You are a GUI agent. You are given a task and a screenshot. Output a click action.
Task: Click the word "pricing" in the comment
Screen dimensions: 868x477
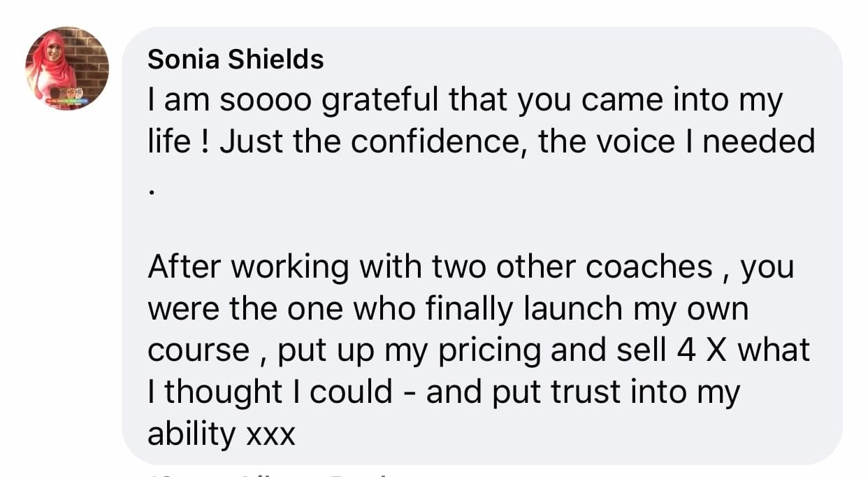click(x=489, y=350)
